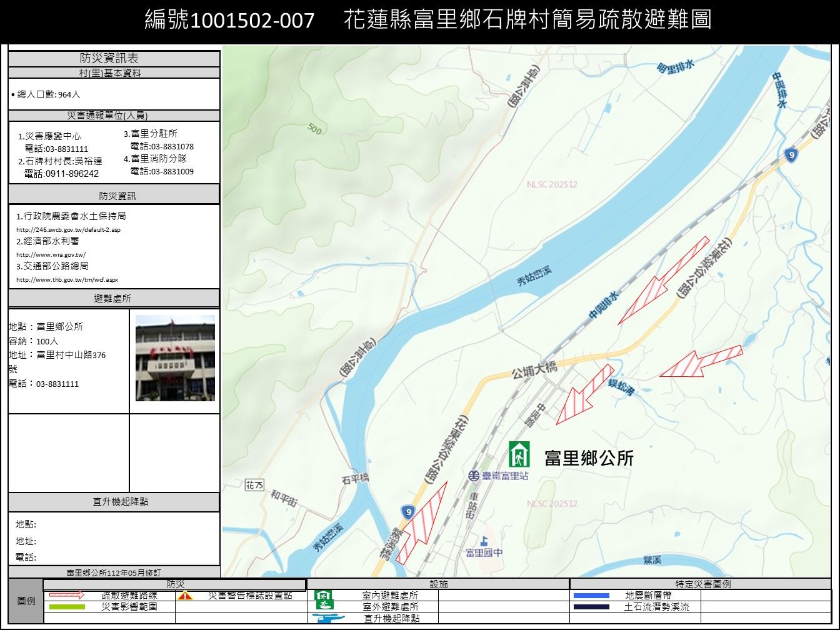Click the green shelter icon beside 富里鄉公所
This screenshot has width=840, height=630.
point(519,454)
